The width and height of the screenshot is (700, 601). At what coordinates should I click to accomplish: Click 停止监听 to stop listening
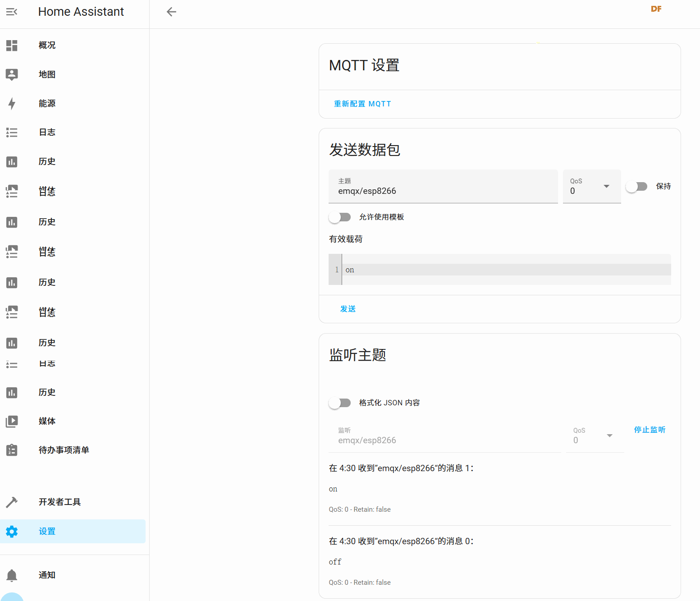(x=650, y=430)
